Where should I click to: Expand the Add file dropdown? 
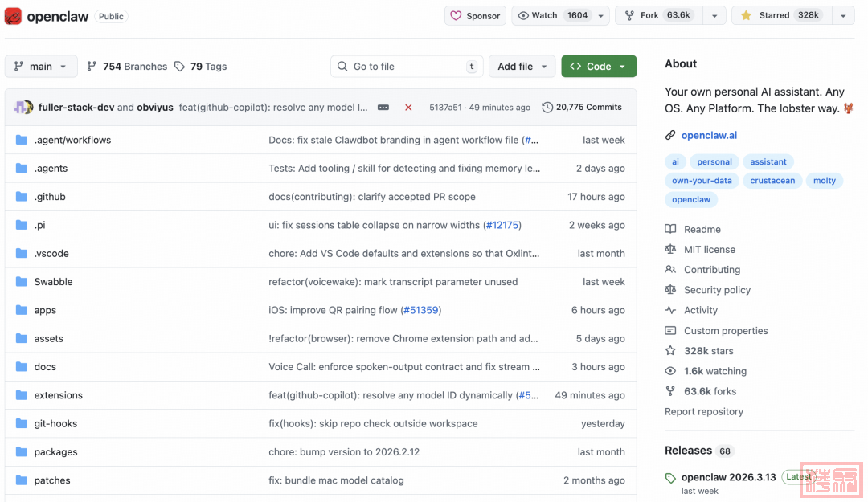click(522, 67)
